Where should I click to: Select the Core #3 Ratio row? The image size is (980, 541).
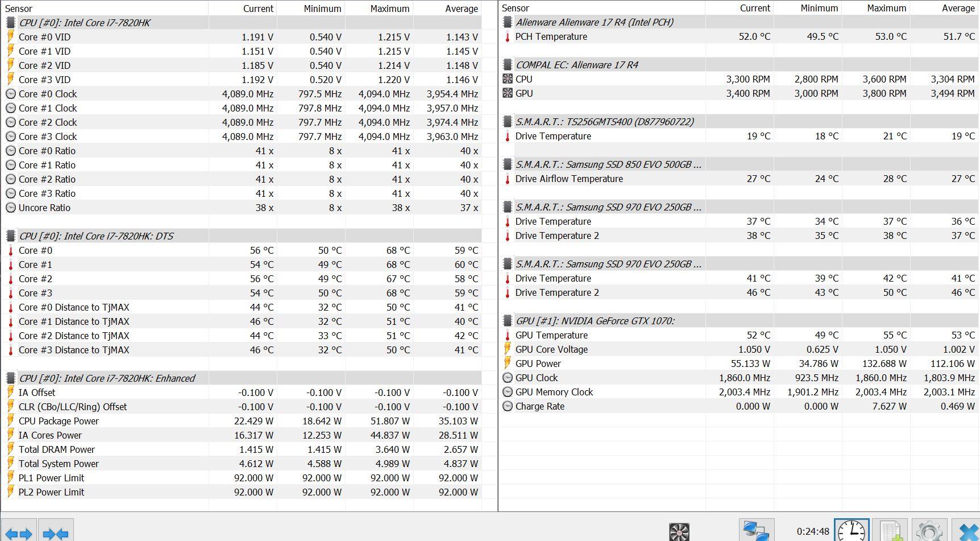[242, 193]
